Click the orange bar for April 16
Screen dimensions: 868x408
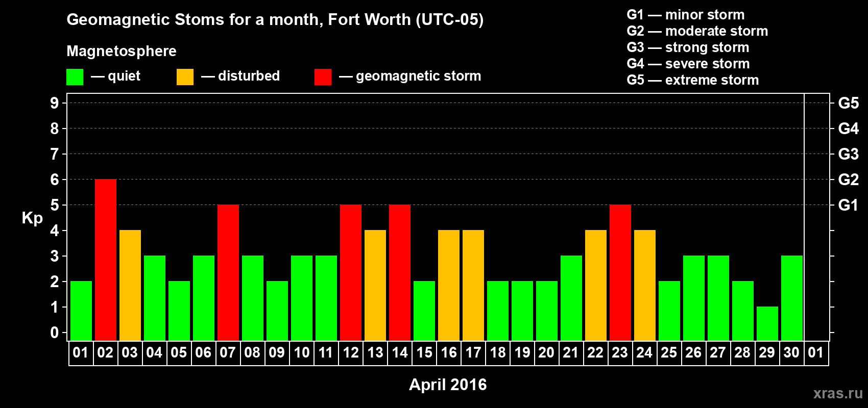(449, 286)
